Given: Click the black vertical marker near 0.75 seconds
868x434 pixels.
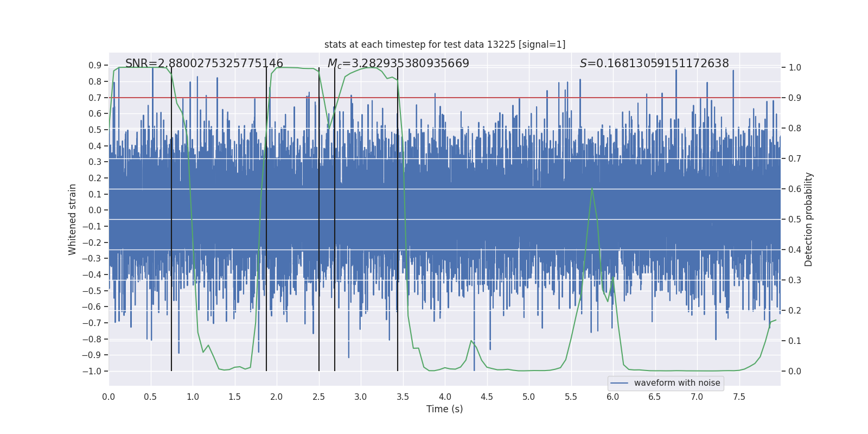Looking at the screenshot, I should point(171,219).
